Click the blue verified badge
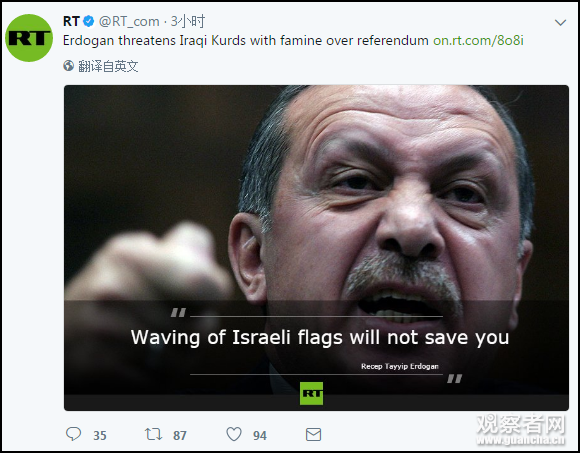This screenshot has width=580, height=453. pyautogui.click(x=88, y=21)
